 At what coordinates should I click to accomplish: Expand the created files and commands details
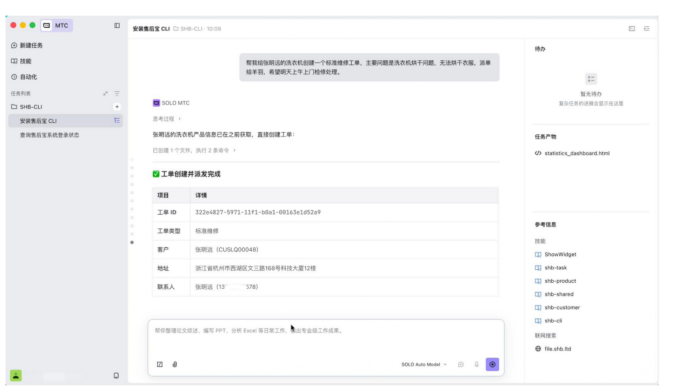[x=194, y=150]
